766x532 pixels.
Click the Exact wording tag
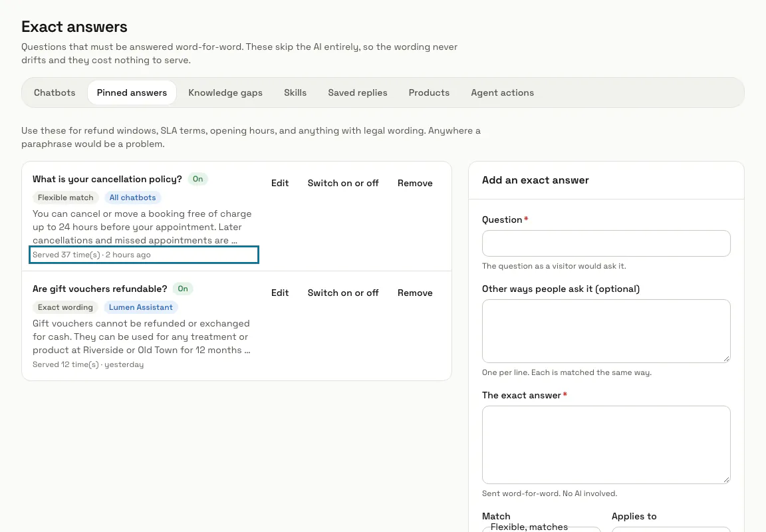click(65, 307)
